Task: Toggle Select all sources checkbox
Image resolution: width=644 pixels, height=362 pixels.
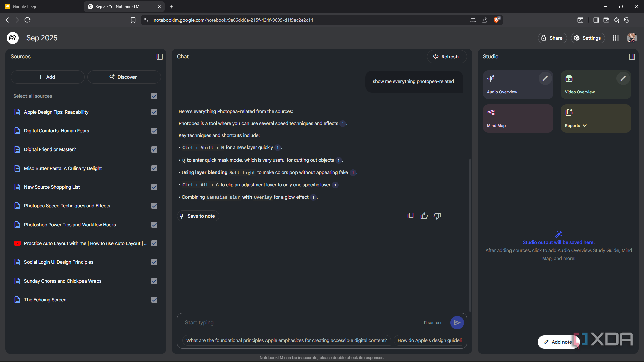Action: [154, 96]
